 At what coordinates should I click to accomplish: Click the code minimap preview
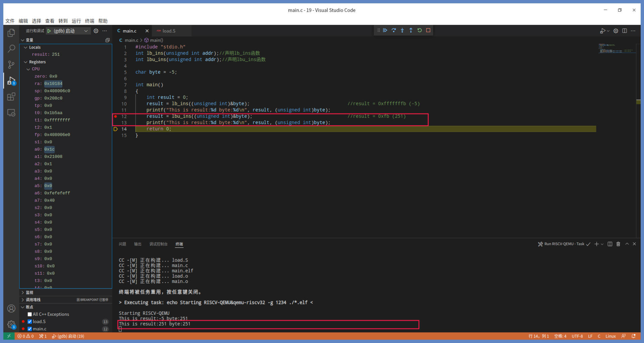click(x=616, y=49)
